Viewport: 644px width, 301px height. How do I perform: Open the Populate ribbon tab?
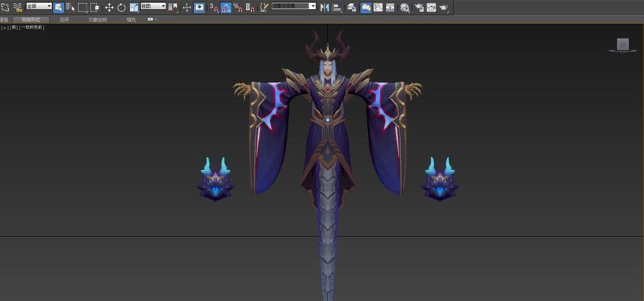(131, 20)
